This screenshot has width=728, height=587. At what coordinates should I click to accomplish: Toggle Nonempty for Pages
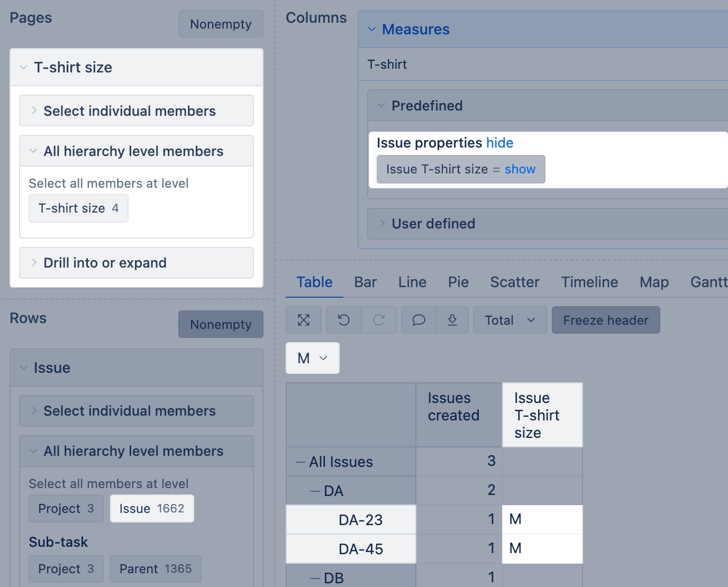221,24
